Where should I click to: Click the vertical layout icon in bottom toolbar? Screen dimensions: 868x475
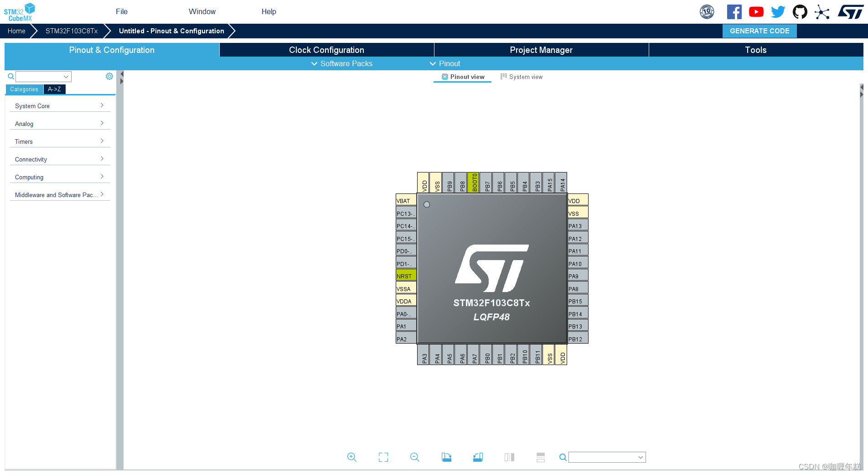coord(541,457)
